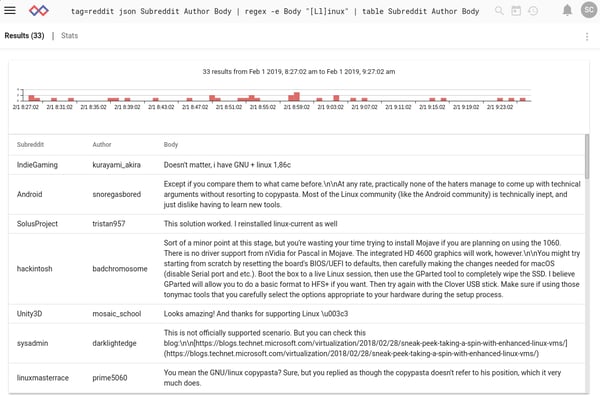600x398 pixels.
Task: Select the Android subreddit cell
Action: (29, 194)
